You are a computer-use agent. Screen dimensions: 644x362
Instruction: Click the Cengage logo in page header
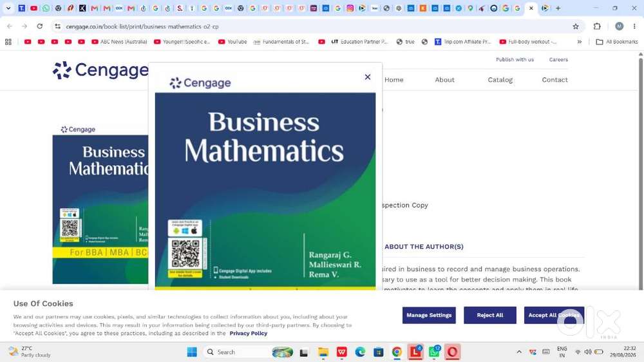click(x=100, y=70)
